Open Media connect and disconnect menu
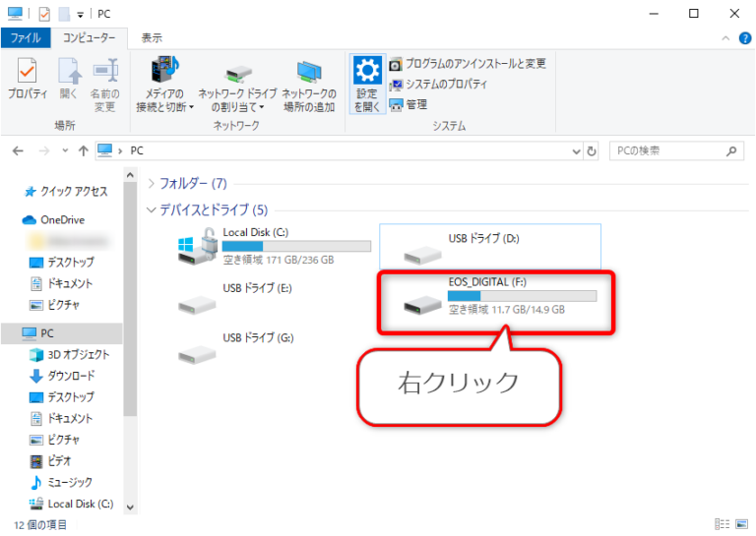 164,85
